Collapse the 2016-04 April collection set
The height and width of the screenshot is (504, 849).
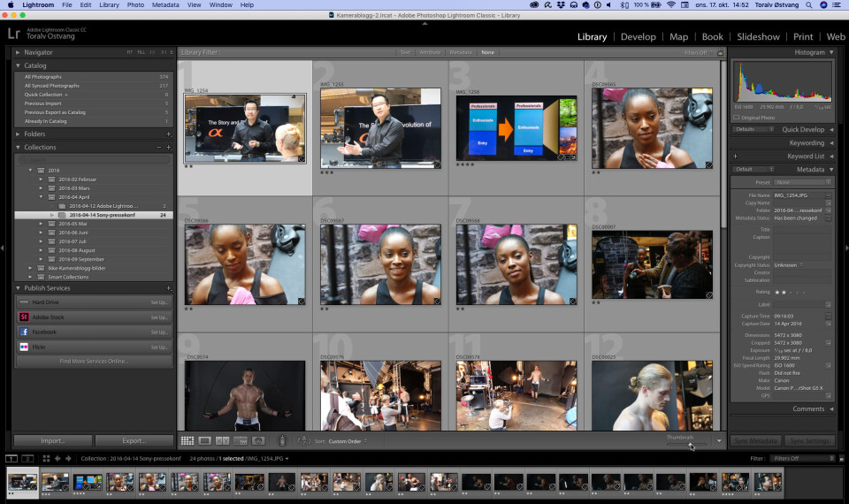(41, 197)
